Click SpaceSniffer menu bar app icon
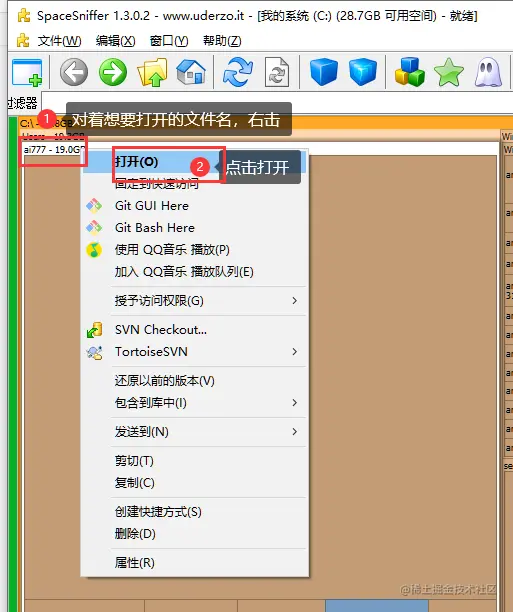The width and height of the screenshot is (513, 612). (23, 41)
